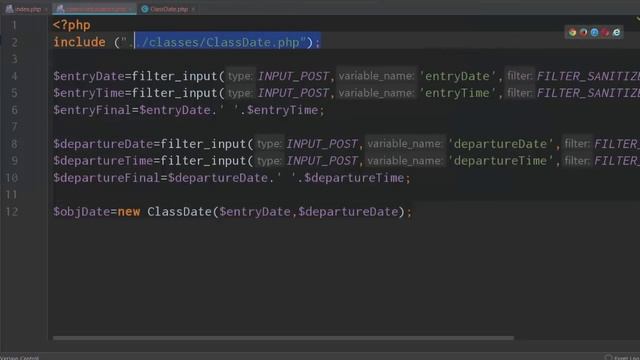Viewport: 640px width, 360px height.
Task: Close the ClassDate.php tab
Action: (x=193, y=9)
